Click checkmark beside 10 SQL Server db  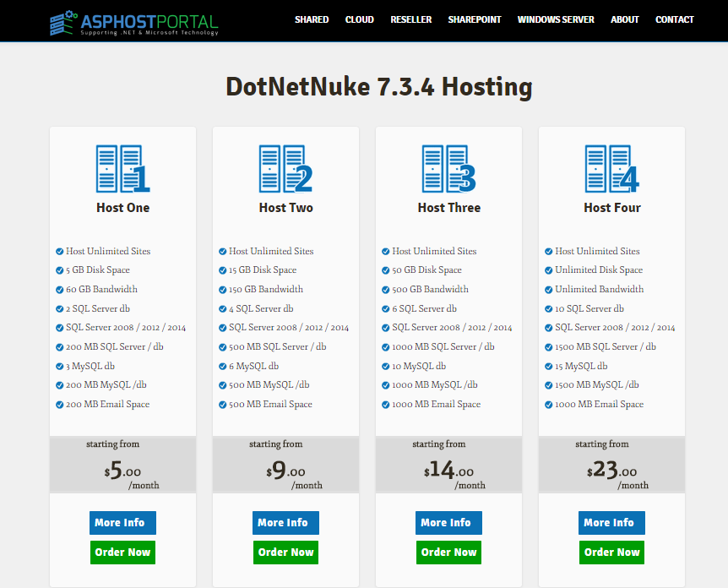548,309
